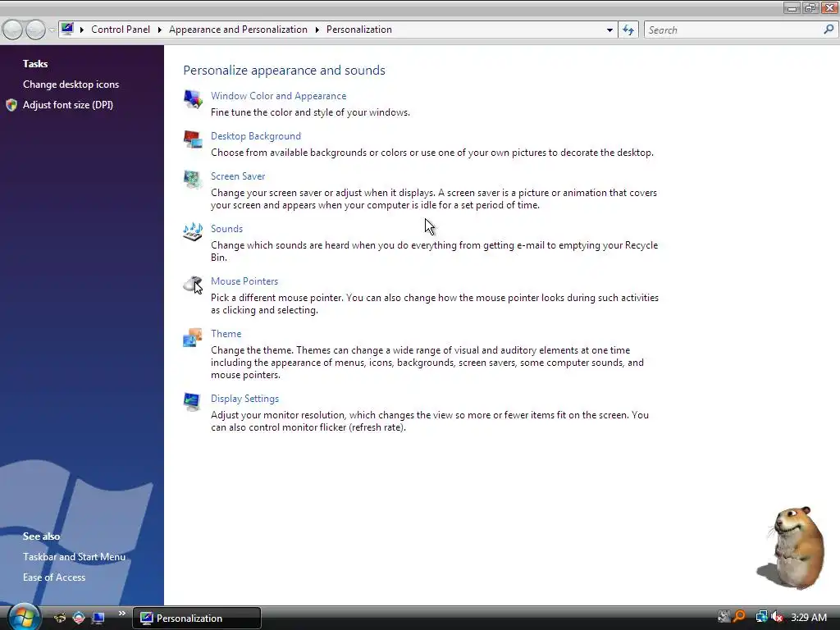Open the Desktop Background link
840x630 pixels.
point(256,136)
